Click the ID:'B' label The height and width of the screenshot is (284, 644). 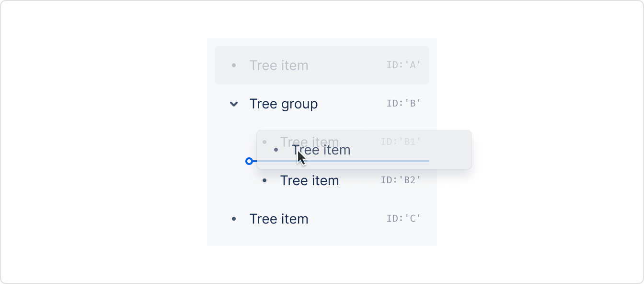[x=403, y=103]
